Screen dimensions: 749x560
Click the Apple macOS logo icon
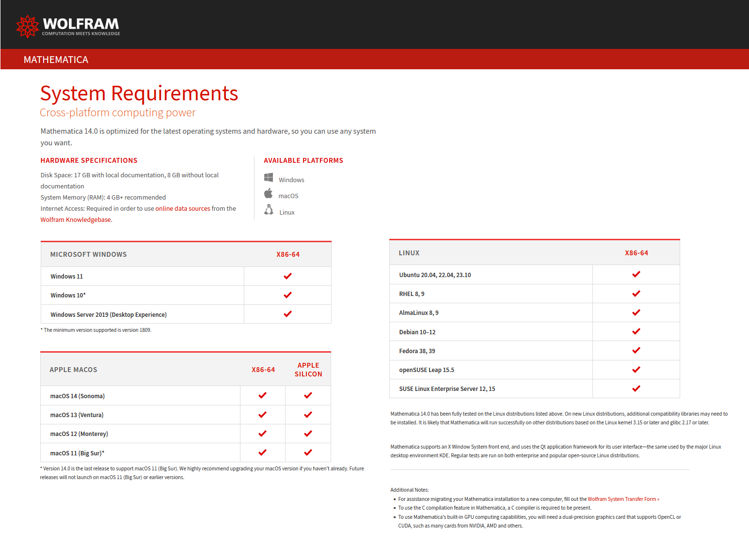268,194
